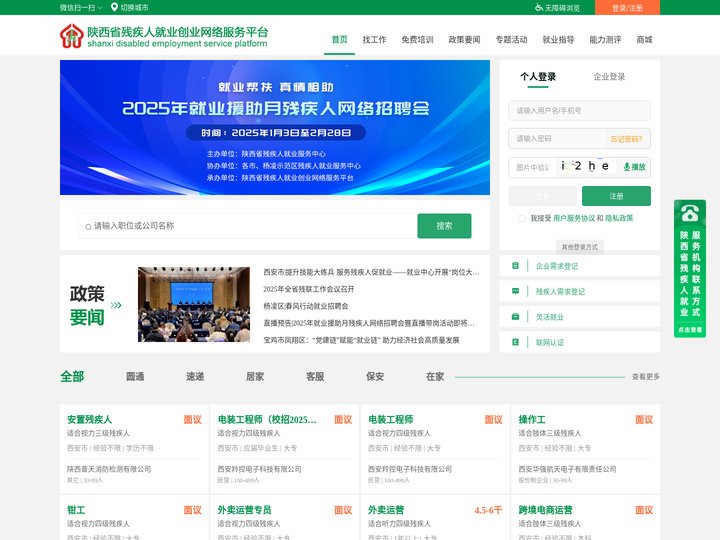
Task: Click the flexible employment icon
Action: (515, 317)
